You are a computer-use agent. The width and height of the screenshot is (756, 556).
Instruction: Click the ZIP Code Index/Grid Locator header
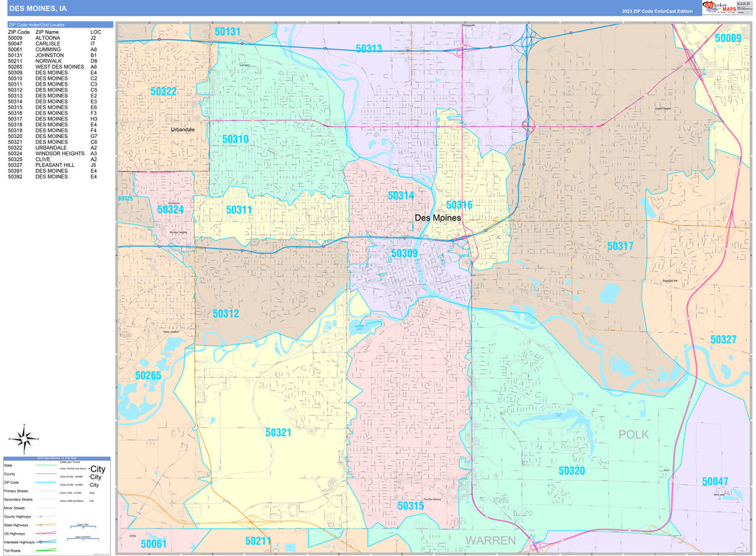tap(58, 25)
